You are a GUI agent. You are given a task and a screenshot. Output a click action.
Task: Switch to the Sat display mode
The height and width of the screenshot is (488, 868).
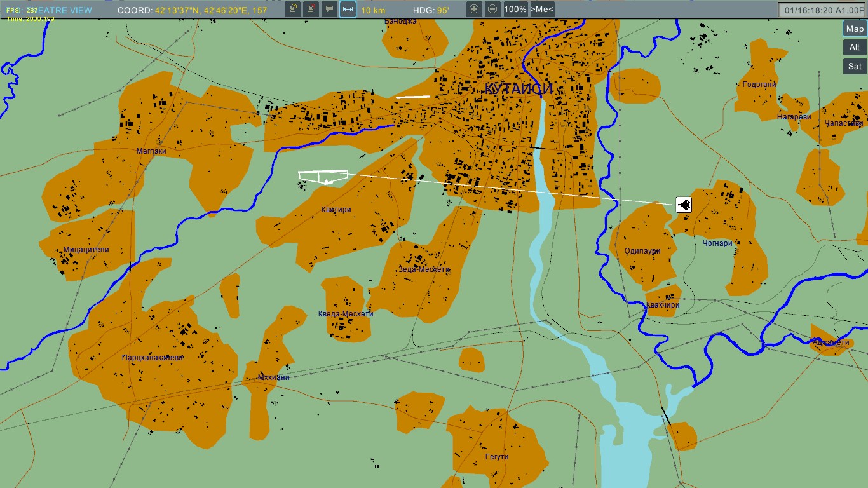[855, 66]
